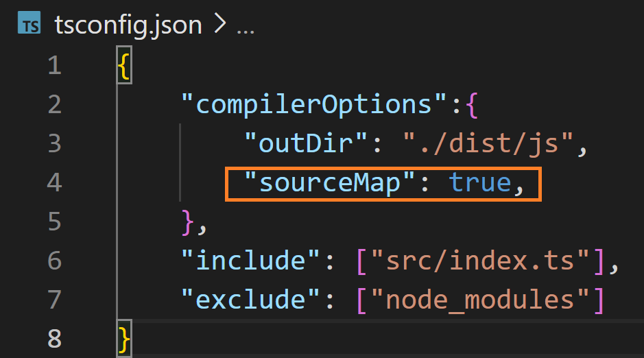Image resolution: width=644 pixels, height=358 pixels.
Task: Click the pink opening brace after compilerOptions
Action: [472, 105]
